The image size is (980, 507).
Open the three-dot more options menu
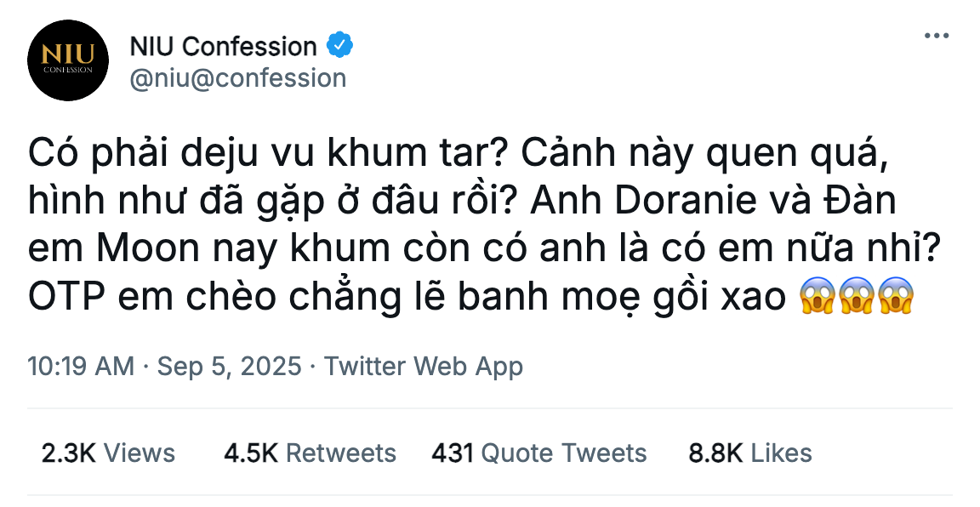[x=936, y=37]
